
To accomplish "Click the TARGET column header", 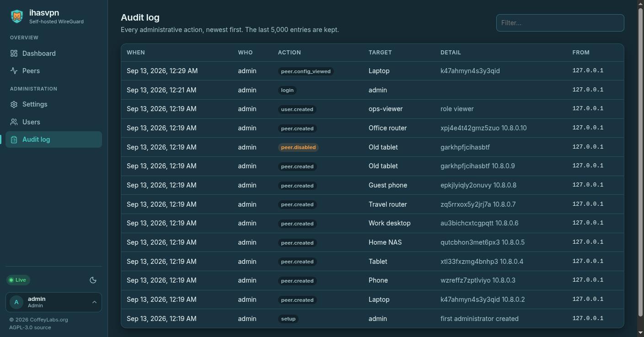I will (380, 53).
